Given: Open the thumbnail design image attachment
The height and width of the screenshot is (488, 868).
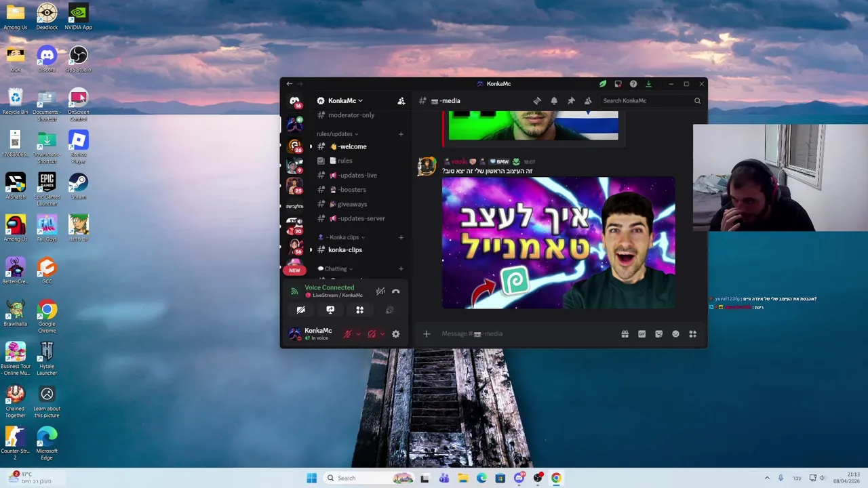Looking at the screenshot, I should click(558, 243).
